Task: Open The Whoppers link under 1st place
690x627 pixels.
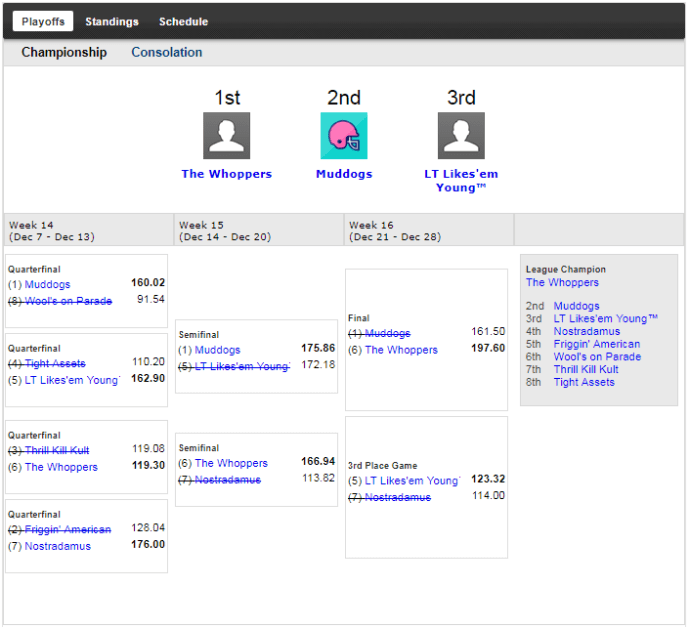Action: coord(226,174)
